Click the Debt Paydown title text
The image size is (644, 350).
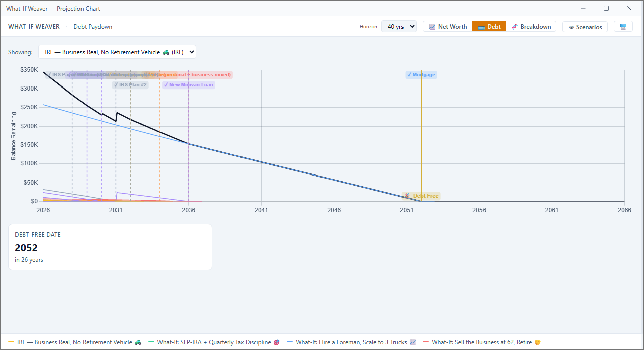[93, 27]
